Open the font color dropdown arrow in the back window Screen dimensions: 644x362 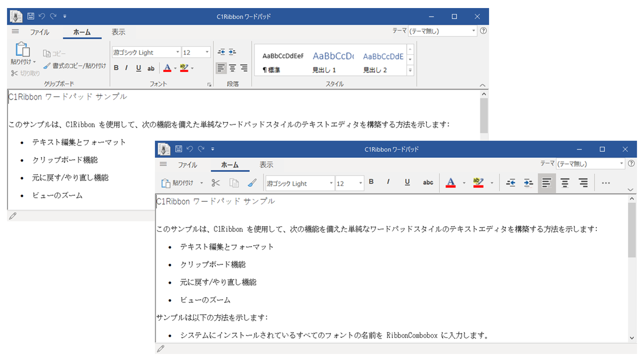click(175, 68)
